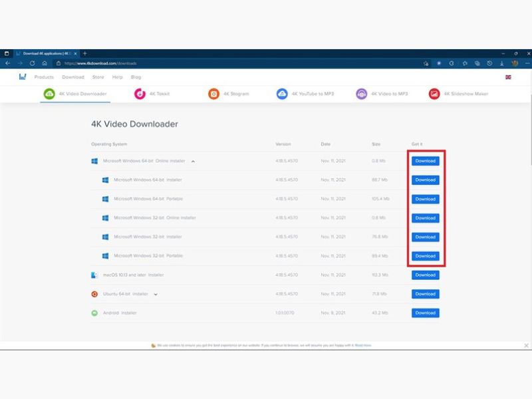Click the 4K Stogram orange icon
This screenshot has height=399, width=532.
point(214,94)
